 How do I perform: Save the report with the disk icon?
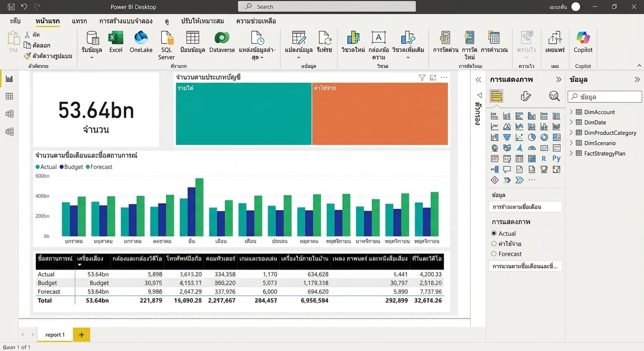tap(11, 6)
